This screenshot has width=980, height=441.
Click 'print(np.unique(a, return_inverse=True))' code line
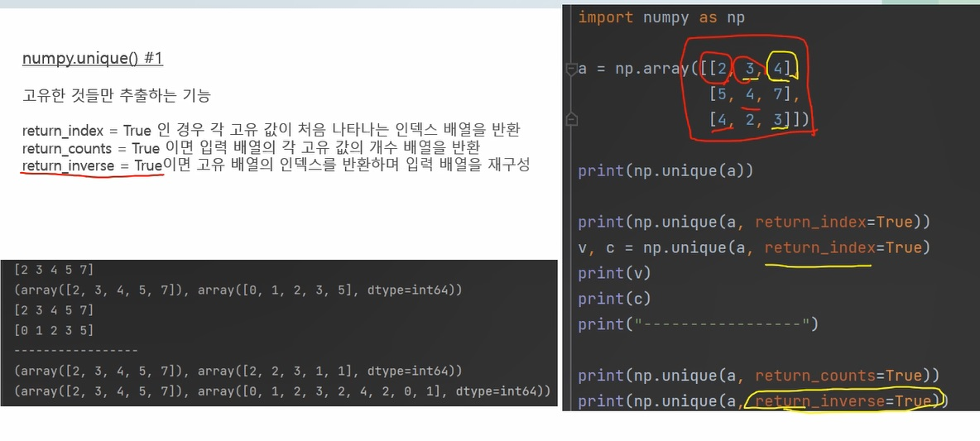[x=763, y=401]
